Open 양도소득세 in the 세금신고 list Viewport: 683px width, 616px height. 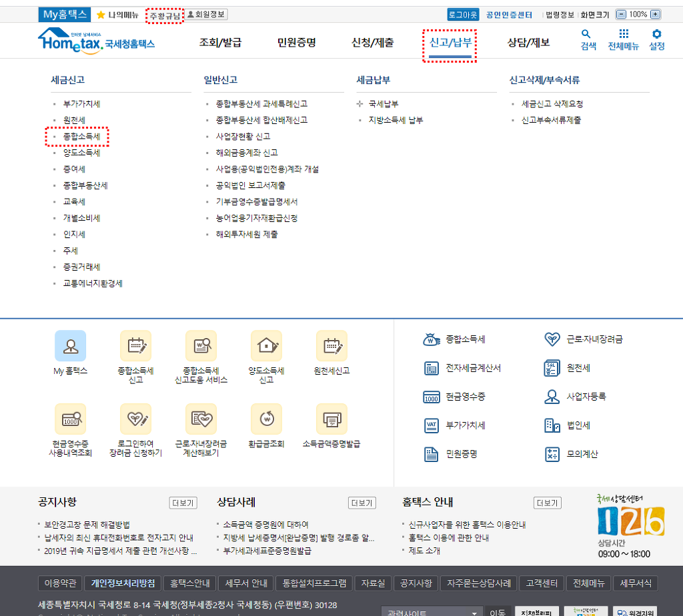[81, 153]
